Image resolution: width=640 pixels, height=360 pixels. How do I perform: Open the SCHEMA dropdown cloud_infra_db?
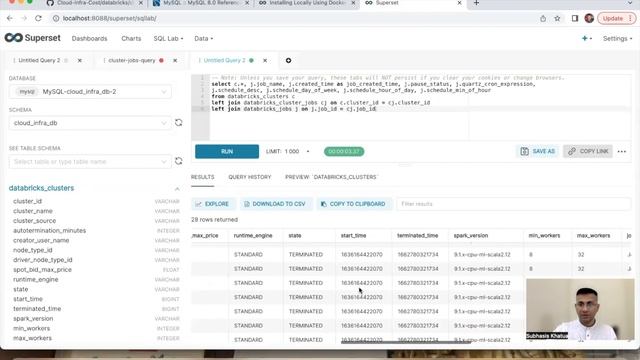(90, 123)
